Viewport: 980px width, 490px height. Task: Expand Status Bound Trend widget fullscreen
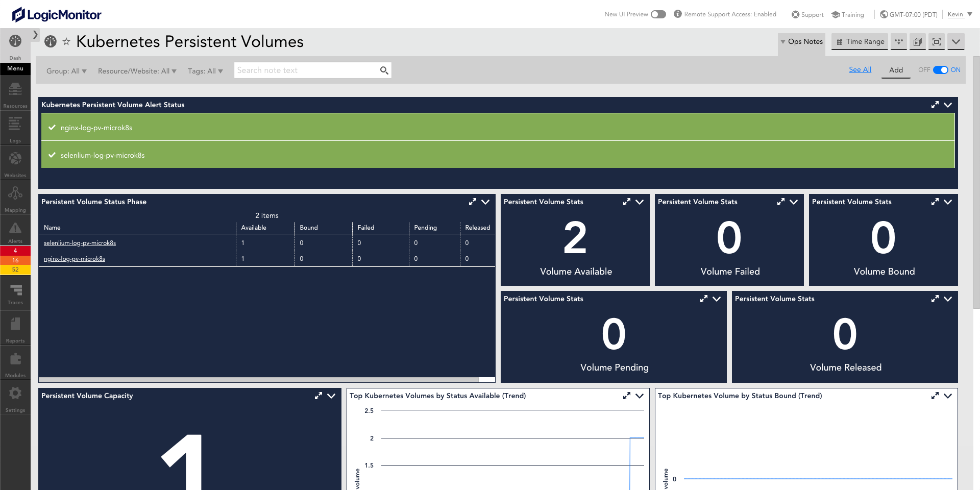click(935, 396)
